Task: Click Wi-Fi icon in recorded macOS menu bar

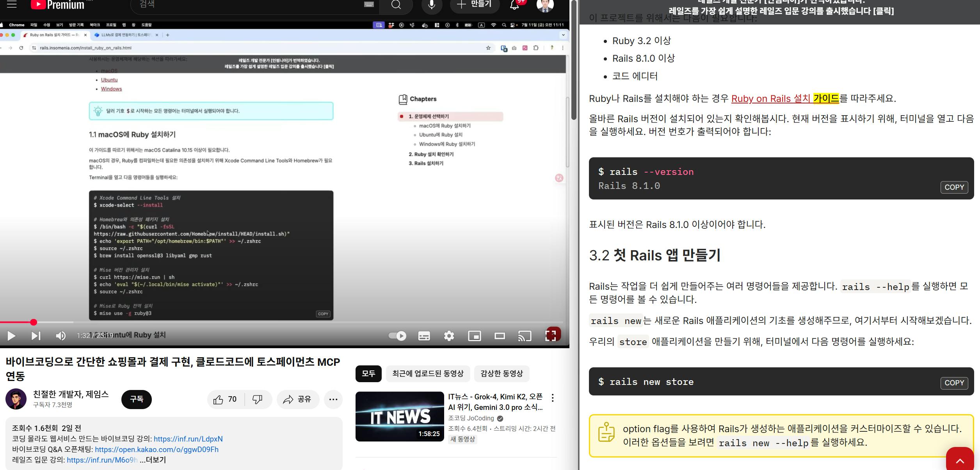Action: pyautogui.click(x=493, y=25)
